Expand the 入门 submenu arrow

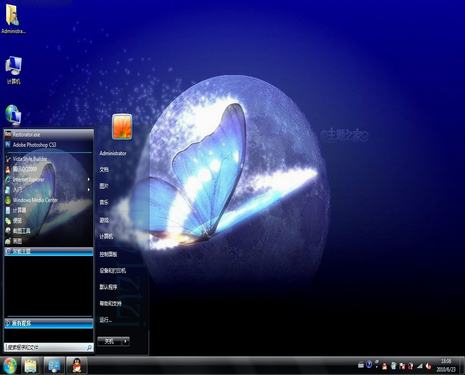[89, 190]
